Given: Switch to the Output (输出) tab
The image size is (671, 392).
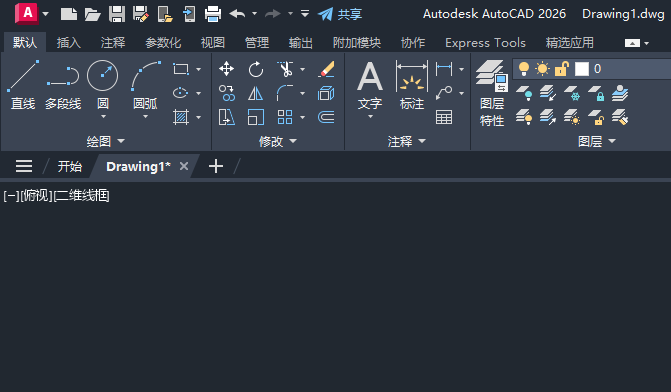Looking at the screenshot, I should 300,43.
